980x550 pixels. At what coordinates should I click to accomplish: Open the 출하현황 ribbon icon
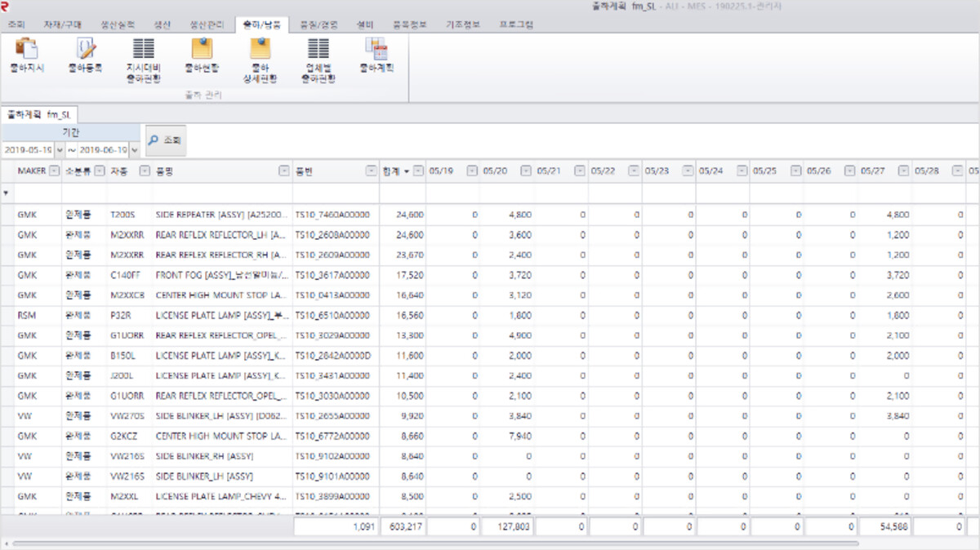pos(202,55)
